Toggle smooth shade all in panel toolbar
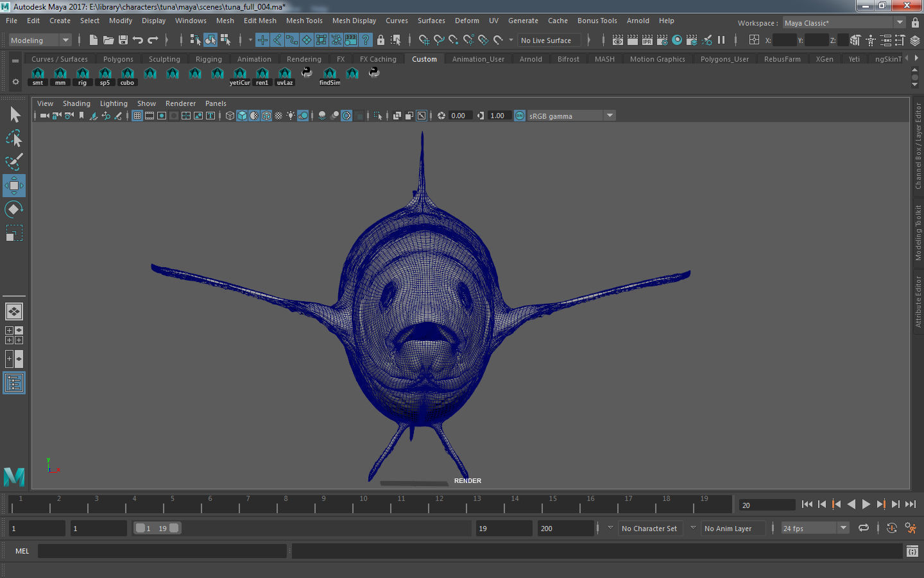The width and height of the screenshot is (924, 578). point(242,116)
